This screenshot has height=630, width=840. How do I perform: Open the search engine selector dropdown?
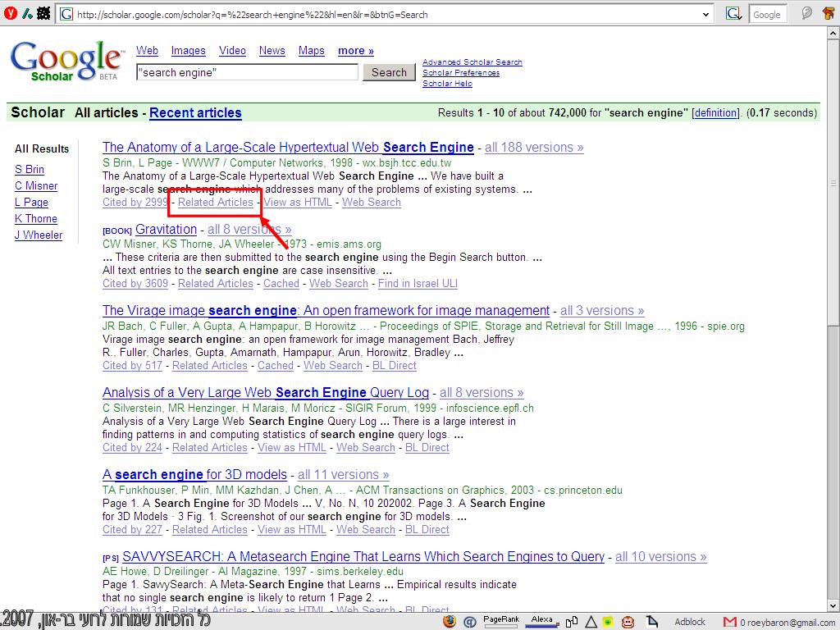(733, 14)
